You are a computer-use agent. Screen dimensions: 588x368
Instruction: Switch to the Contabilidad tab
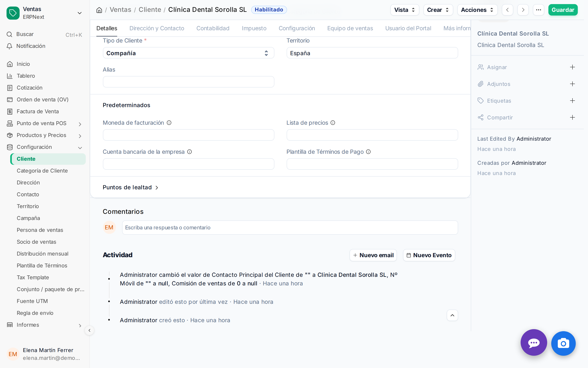click(x=213, y=28)
